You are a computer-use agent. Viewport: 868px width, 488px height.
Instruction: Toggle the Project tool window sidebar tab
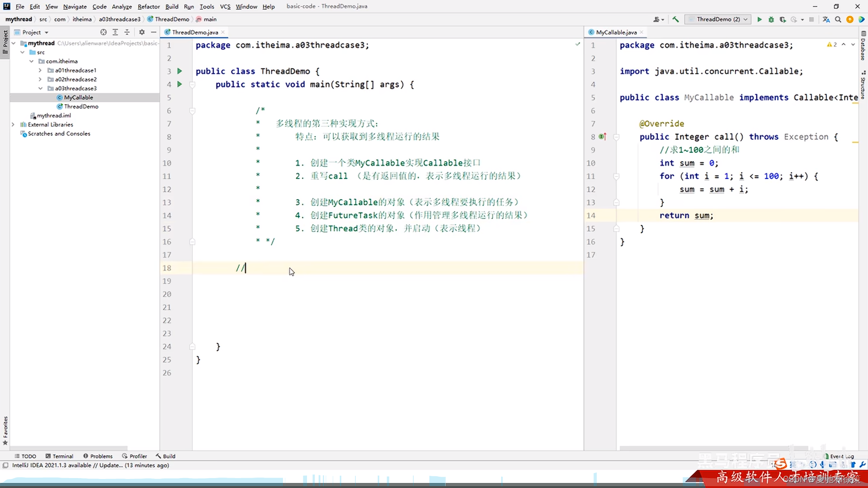(5, 41)
